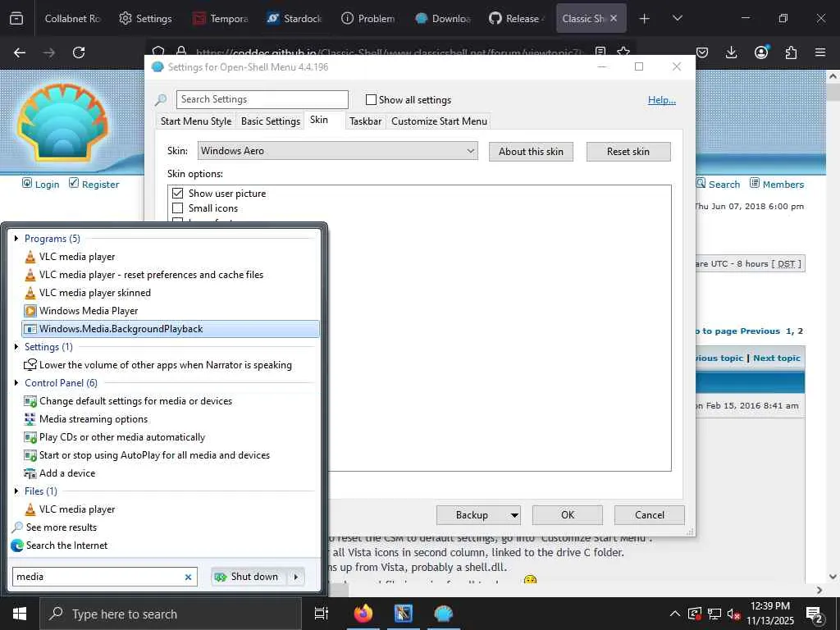Go back in browser history
This screenshot has height=630, width=840.
click(x=20, y=52)
